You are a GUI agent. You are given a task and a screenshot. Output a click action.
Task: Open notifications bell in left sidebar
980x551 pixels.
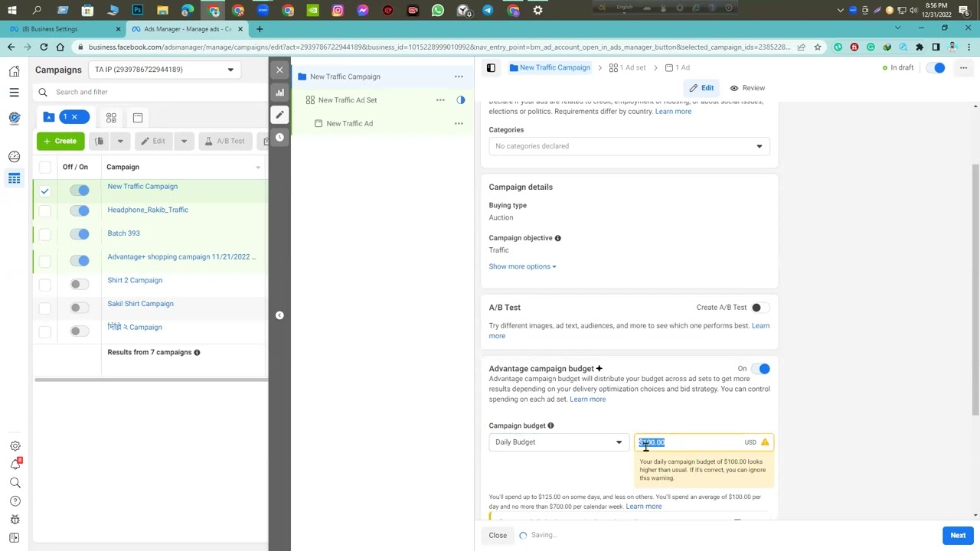[x=15, y=465]
